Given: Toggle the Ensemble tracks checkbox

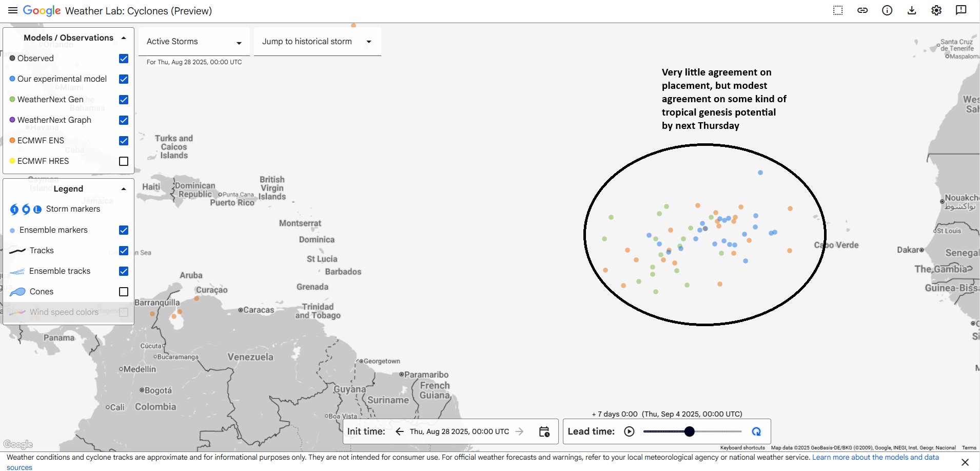Looking at the screenshot, I should [124, 271].
